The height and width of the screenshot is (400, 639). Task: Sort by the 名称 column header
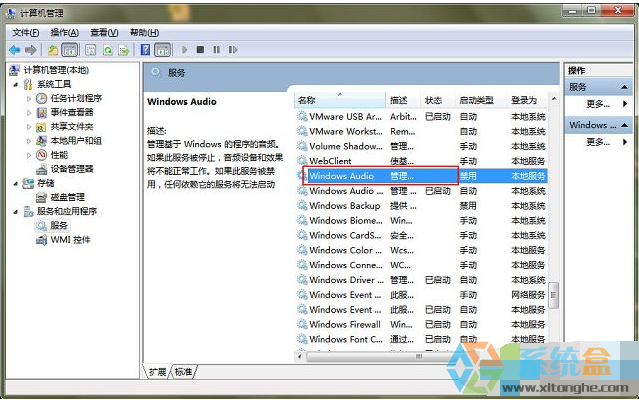340,100
